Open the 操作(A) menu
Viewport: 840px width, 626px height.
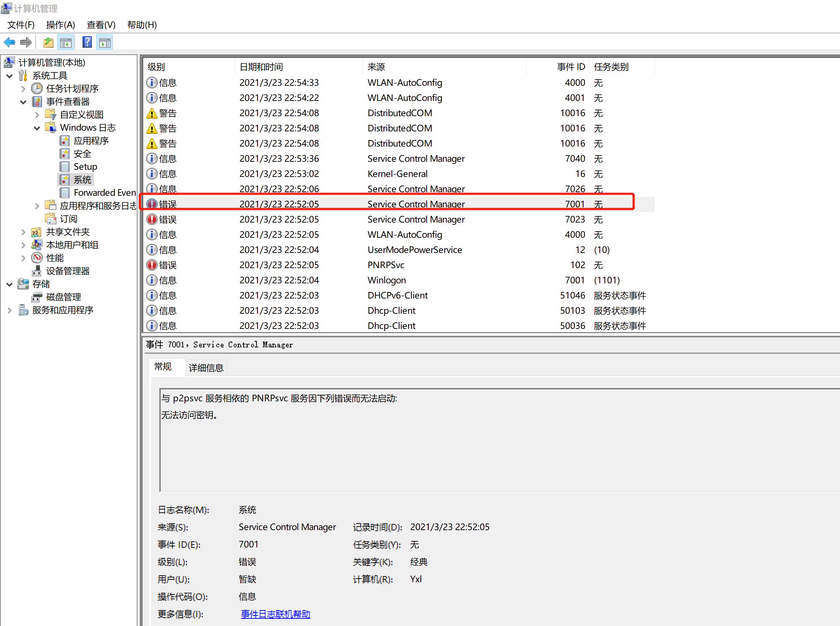(x=60, y=25)
